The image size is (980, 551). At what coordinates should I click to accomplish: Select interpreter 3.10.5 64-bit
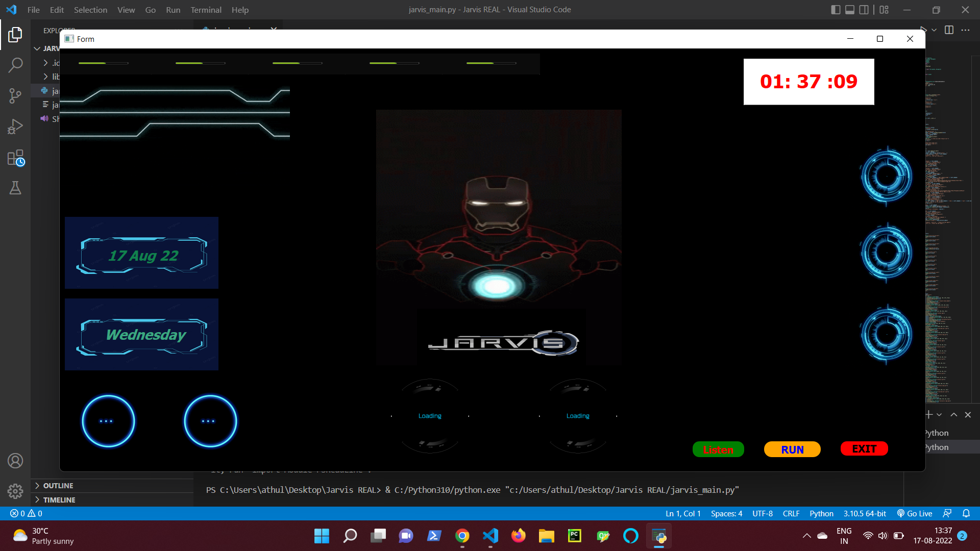click(865, 514)
